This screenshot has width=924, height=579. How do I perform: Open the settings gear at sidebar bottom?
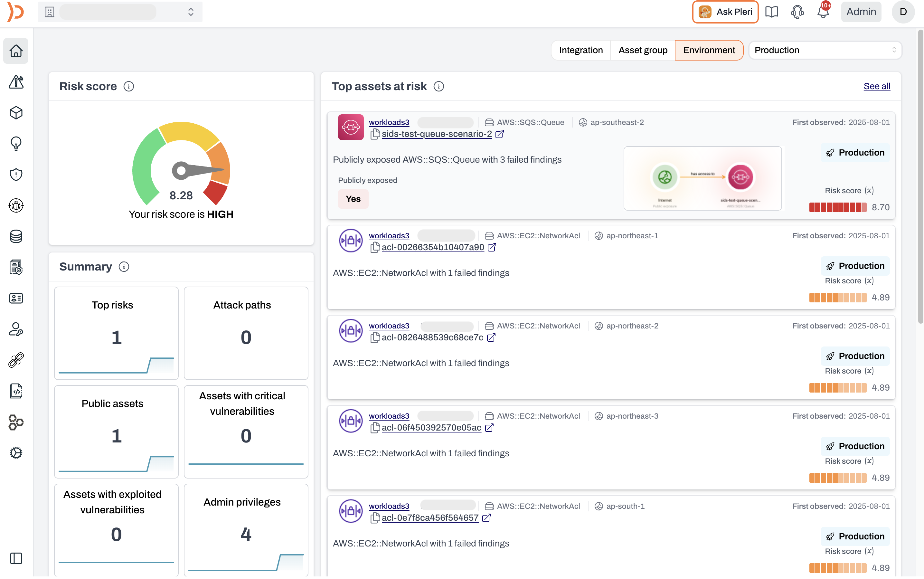tap(16, 453)
